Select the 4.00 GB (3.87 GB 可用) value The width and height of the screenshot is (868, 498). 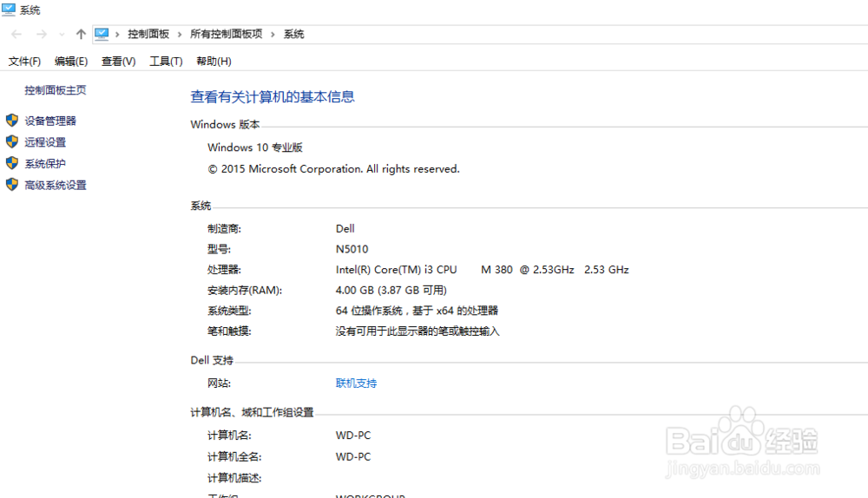coord(391,290)
